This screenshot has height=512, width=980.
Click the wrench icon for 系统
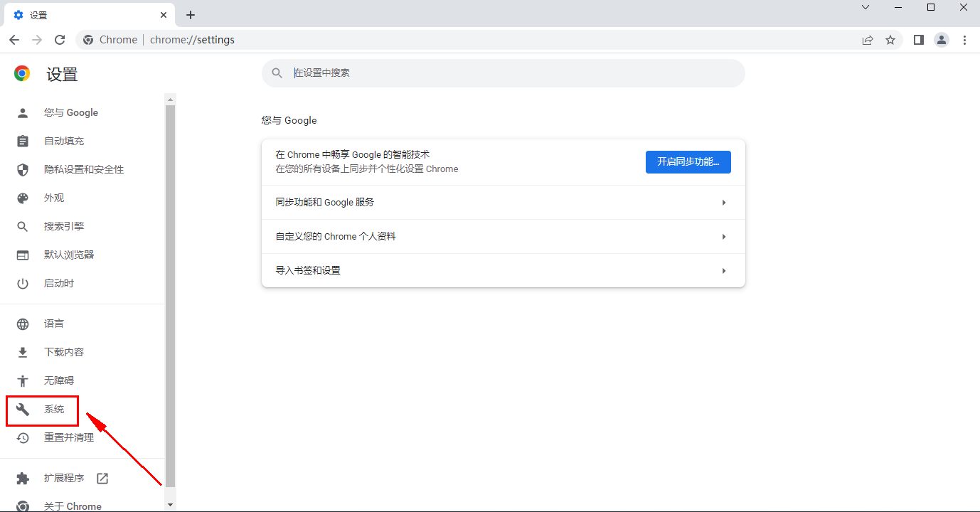23,409
